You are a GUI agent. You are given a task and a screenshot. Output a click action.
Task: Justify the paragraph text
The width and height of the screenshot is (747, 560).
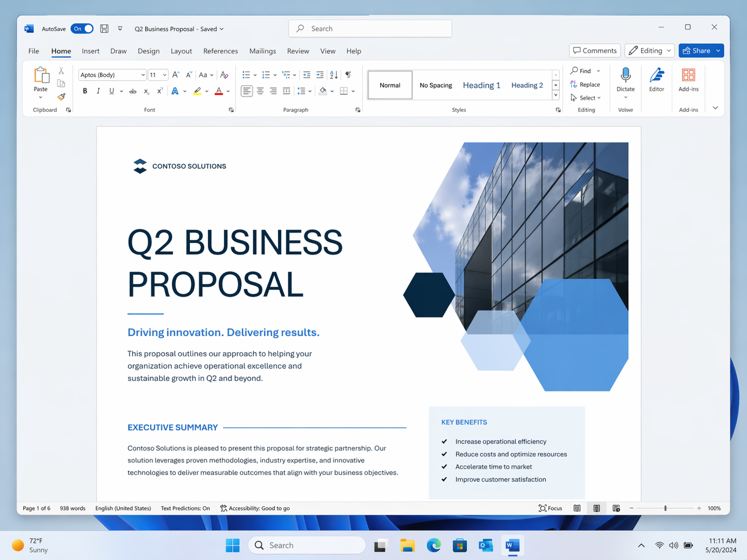click(286, 91)
